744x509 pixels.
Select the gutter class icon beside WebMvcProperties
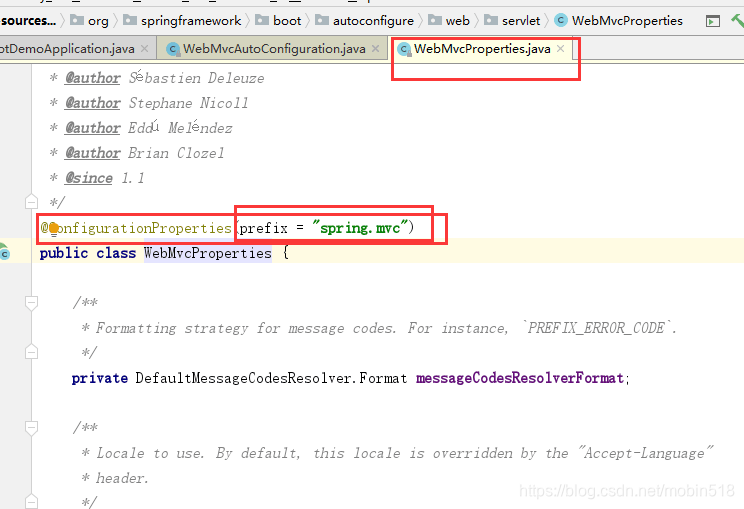click(4, 252)
